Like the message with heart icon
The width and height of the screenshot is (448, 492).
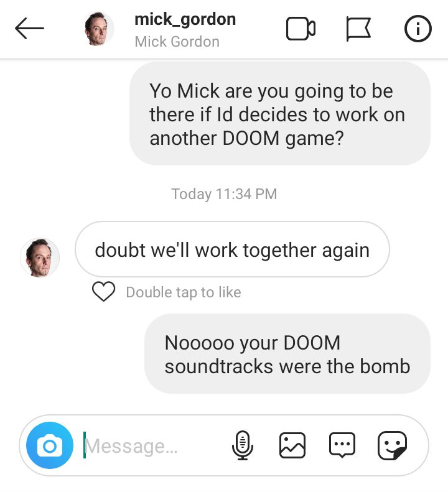[104, 292]
